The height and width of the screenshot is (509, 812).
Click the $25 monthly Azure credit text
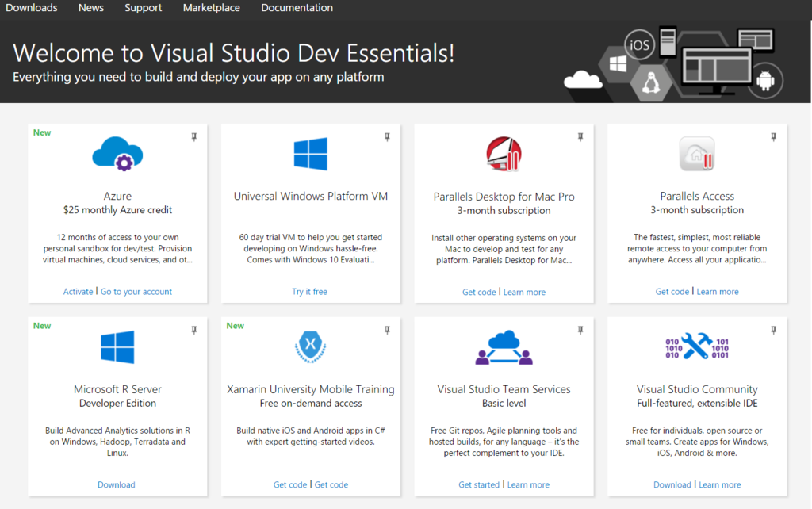pos(117,210)
